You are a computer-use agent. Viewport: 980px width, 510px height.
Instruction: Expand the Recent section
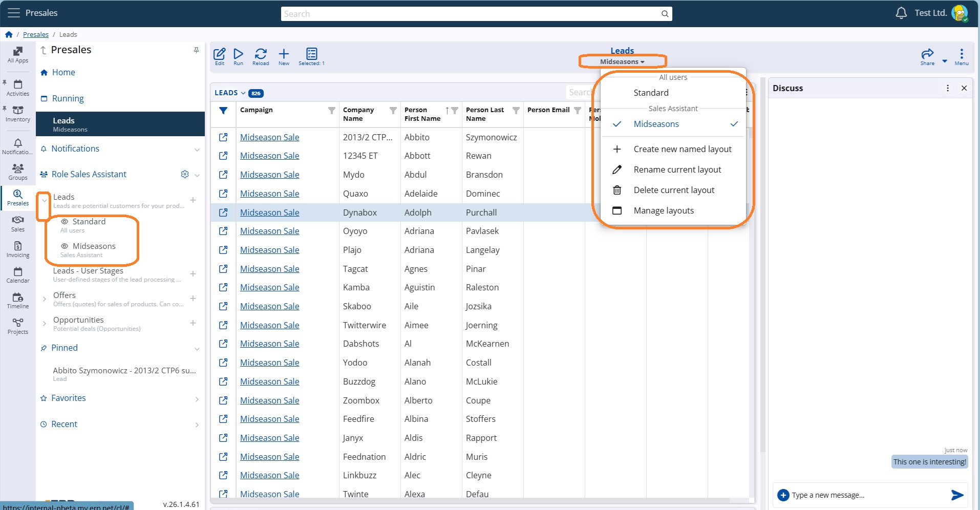coord(197,424)
